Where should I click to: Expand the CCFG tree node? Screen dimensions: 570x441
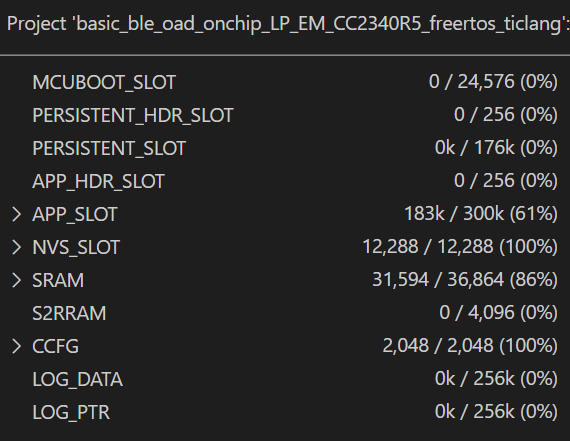(x=16, y=346)
